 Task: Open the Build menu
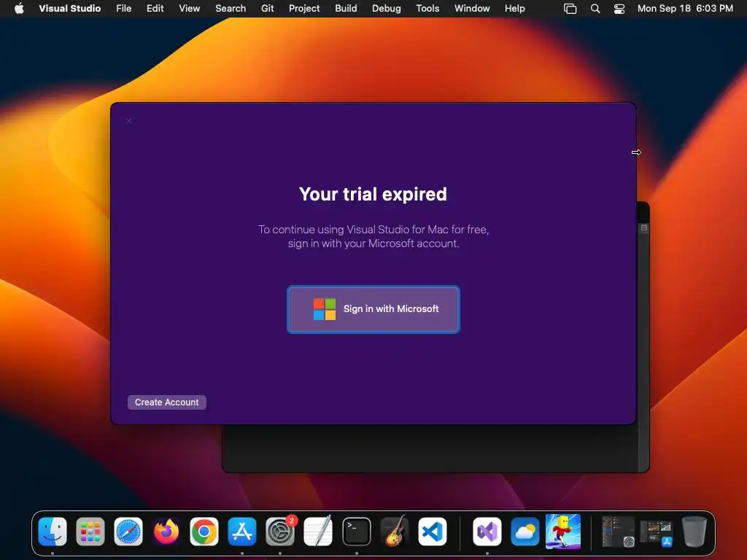(346, 8)
